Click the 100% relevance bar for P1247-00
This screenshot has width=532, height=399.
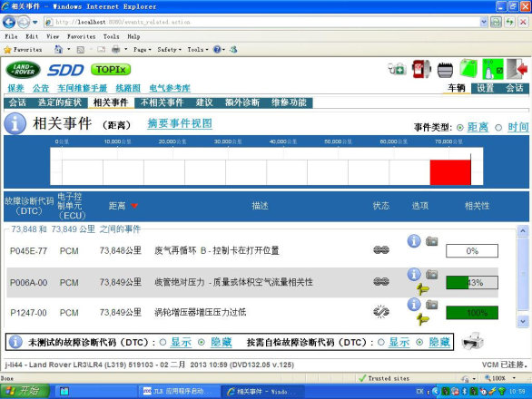[472, 313]
